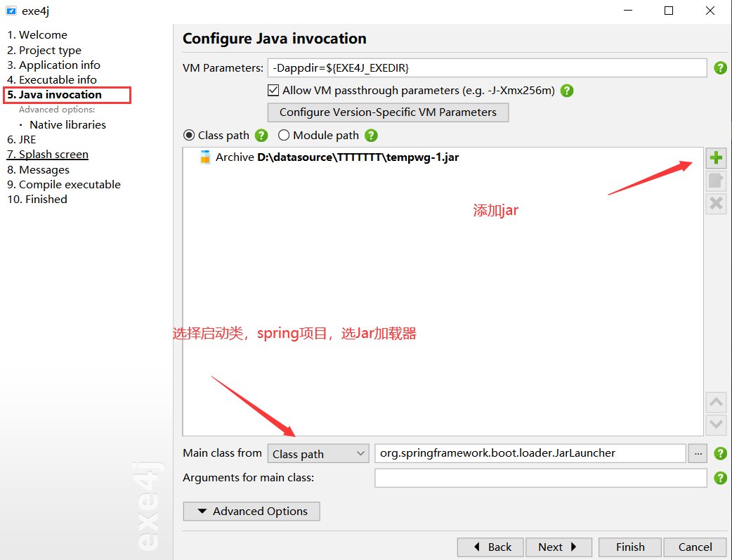732x560 pixels.
Task: Open help icon next to Class path
Action: pos(261,136)
